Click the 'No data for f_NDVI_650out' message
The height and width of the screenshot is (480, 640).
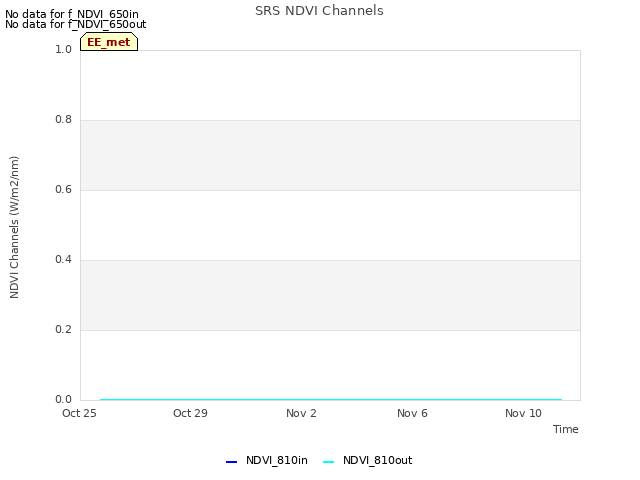[76, 24]
